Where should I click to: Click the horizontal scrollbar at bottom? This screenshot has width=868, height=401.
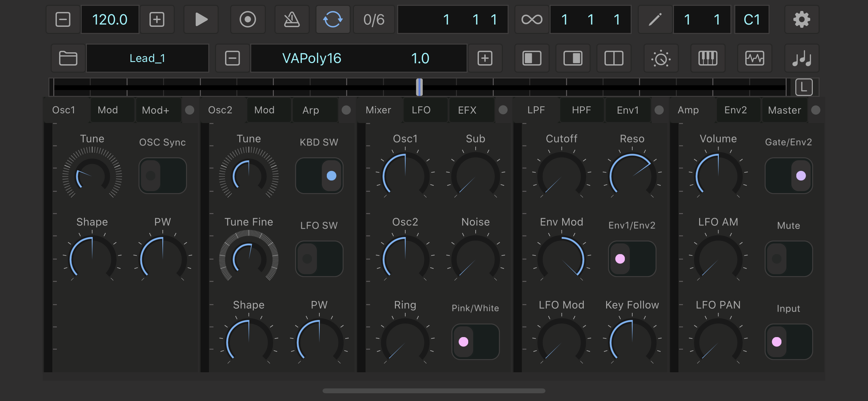pos(434,391)
